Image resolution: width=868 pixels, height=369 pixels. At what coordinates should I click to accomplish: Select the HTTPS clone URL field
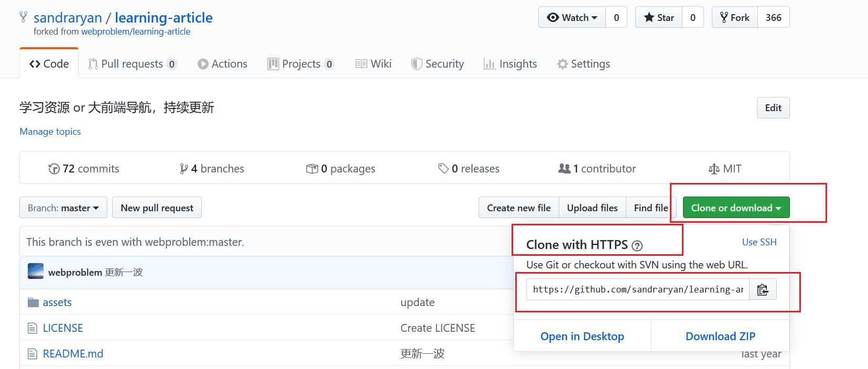click(638, 289)
